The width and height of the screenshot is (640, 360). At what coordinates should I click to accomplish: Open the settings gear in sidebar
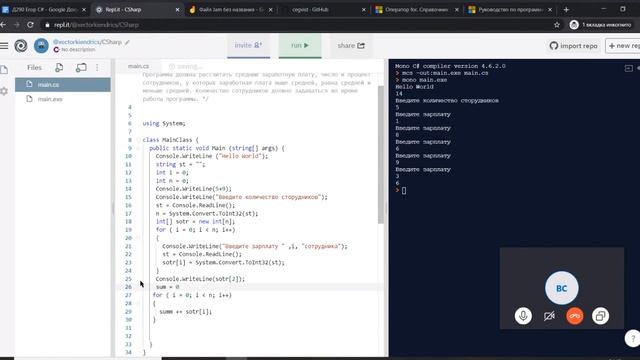[4, 91]
